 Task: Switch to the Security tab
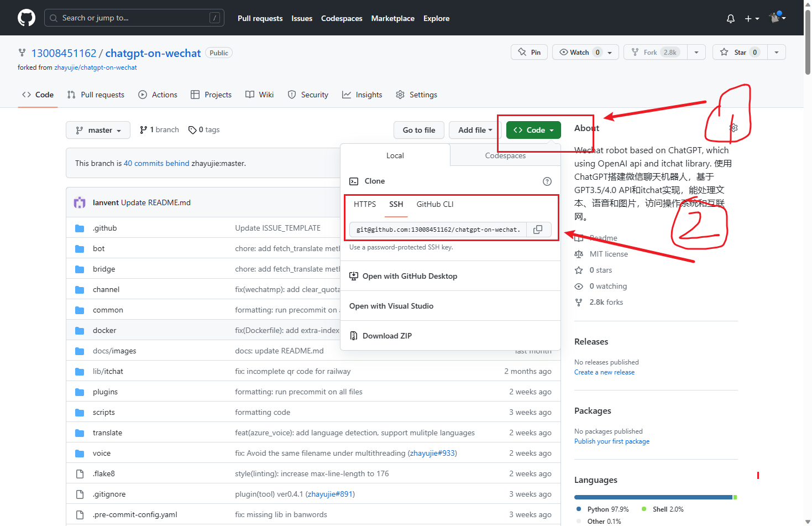tap(308, 95)
